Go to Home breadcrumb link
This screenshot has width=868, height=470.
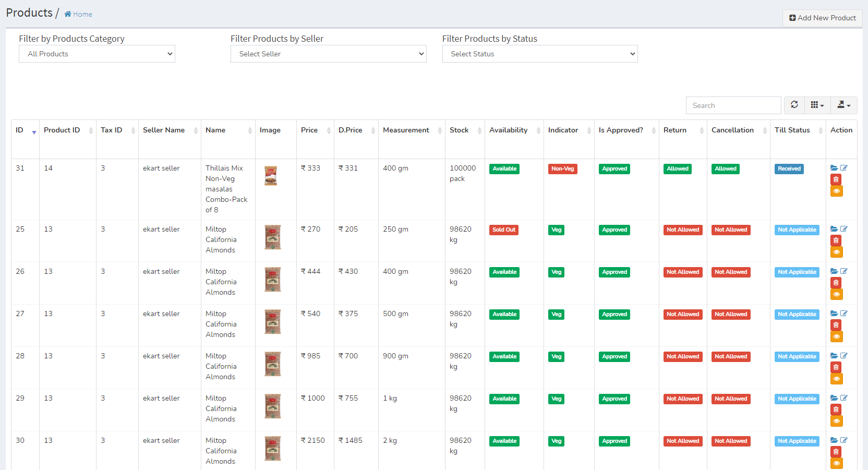point(78,14)
